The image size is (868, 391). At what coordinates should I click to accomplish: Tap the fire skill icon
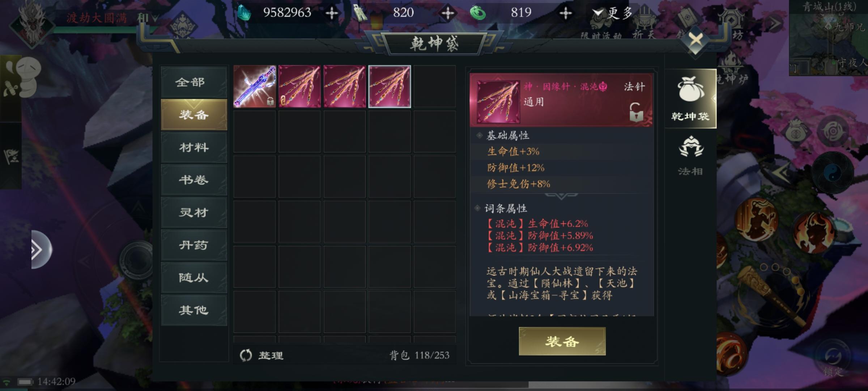pos(814,232)
